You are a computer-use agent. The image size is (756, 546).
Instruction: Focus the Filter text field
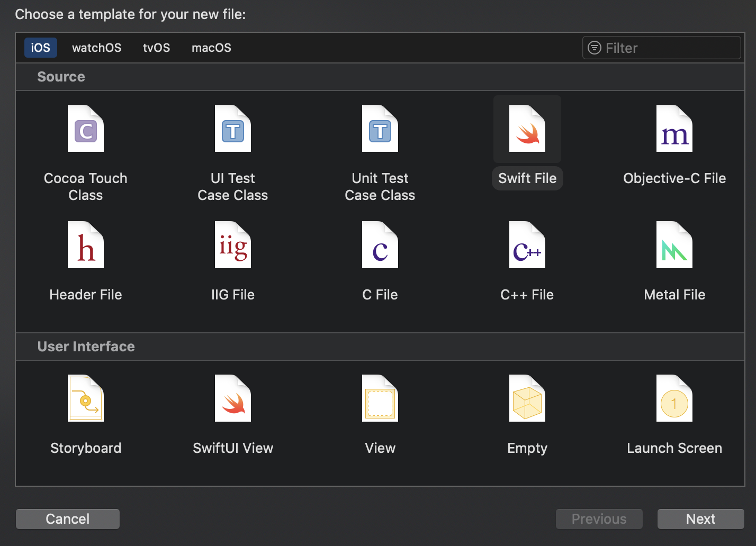click(662, 48)
